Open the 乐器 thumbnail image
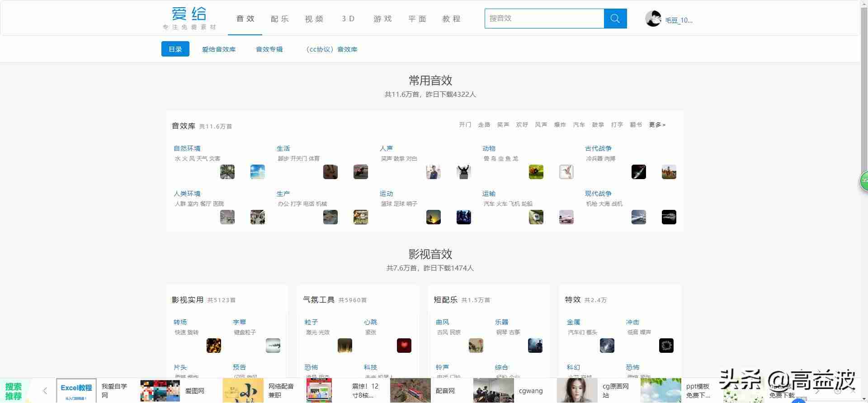This screenshot has width=868, height=403. point(535,346)
